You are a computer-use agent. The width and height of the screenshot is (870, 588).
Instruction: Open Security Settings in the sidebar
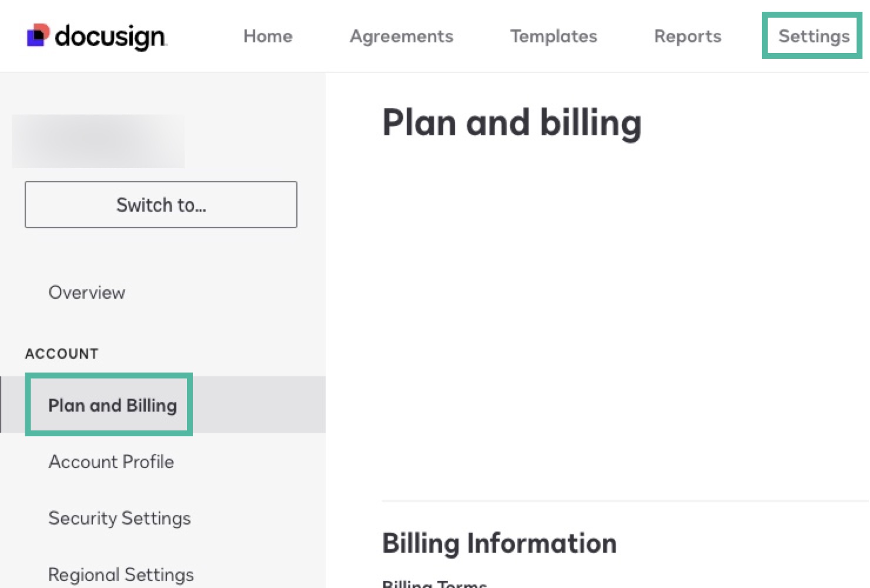tap(119, 518)
